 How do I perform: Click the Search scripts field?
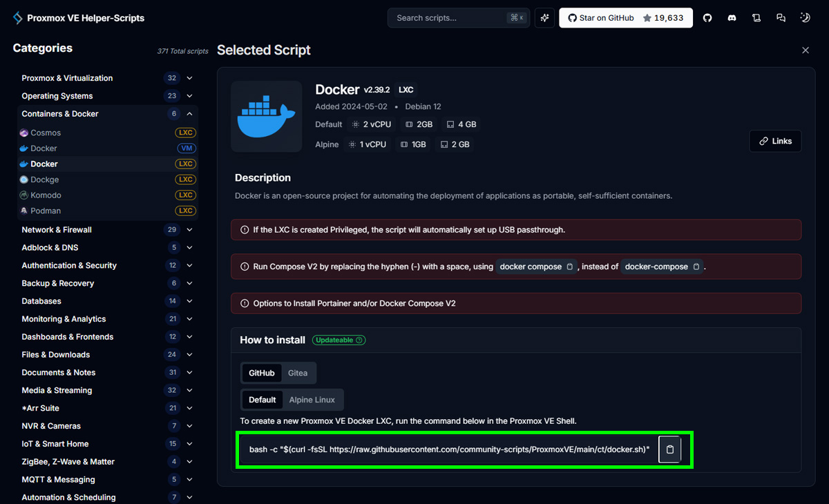(x=459, y=18)
